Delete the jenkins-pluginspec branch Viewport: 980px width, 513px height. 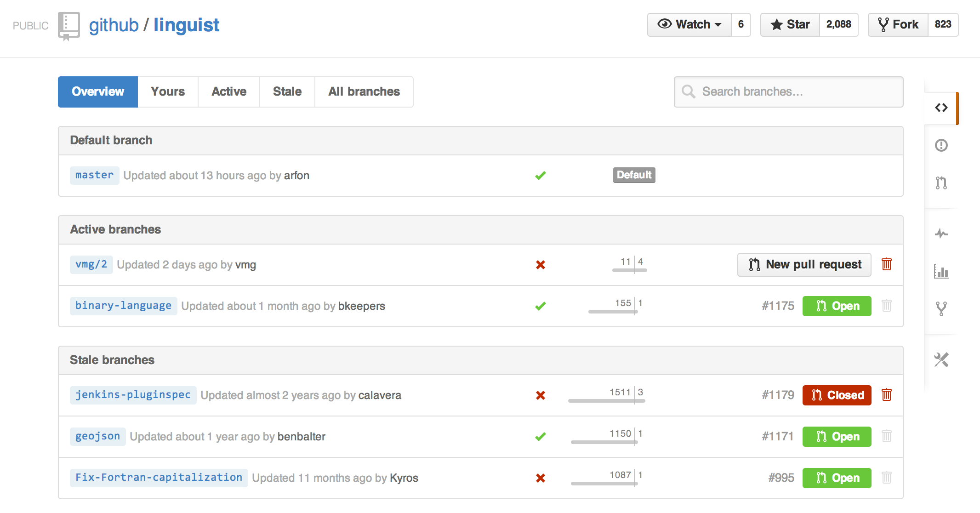tap(887, 395)
